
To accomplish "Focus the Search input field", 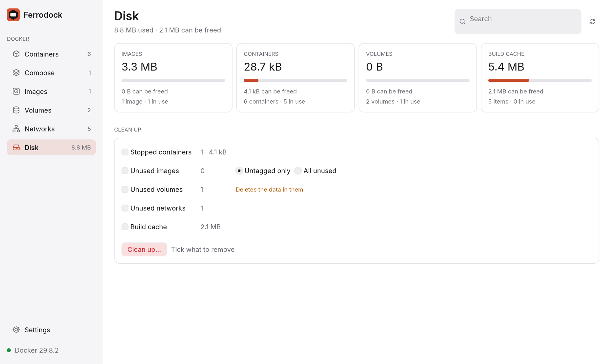I will tap(518, 21).
